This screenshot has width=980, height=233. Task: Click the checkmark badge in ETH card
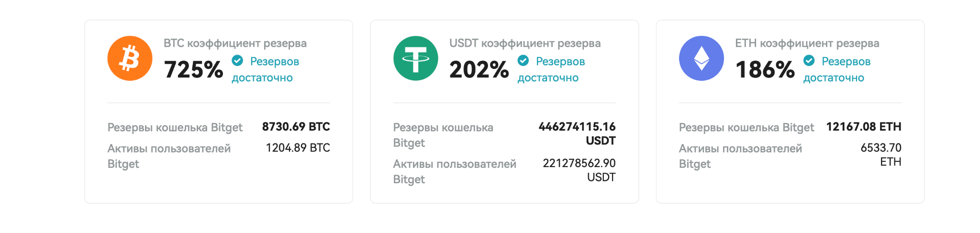809,61
